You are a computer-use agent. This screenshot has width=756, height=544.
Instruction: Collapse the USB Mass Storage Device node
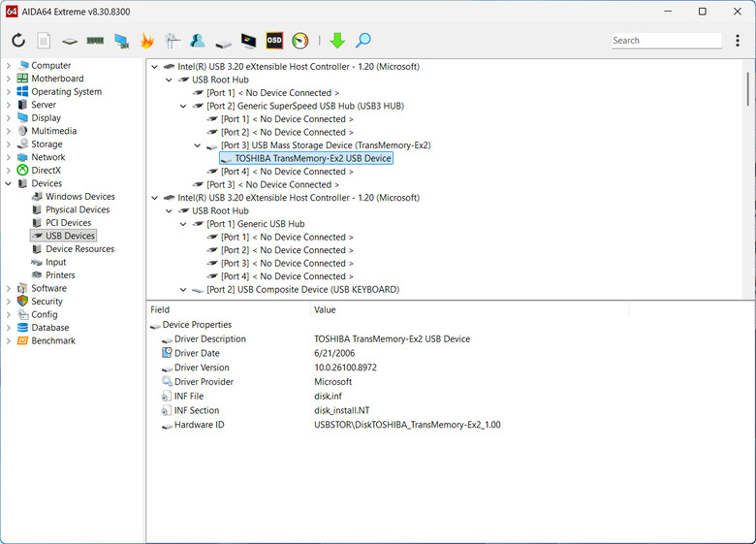point(198,145)
